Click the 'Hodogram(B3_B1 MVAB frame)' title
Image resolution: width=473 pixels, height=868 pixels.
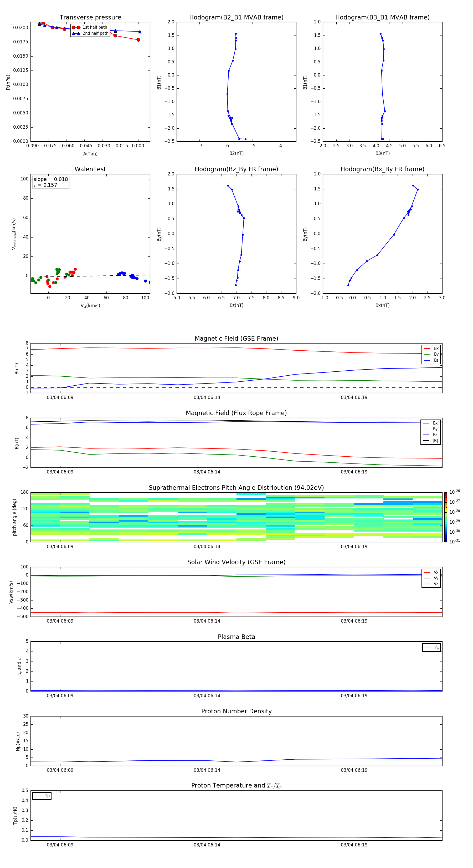coord(382,17)
